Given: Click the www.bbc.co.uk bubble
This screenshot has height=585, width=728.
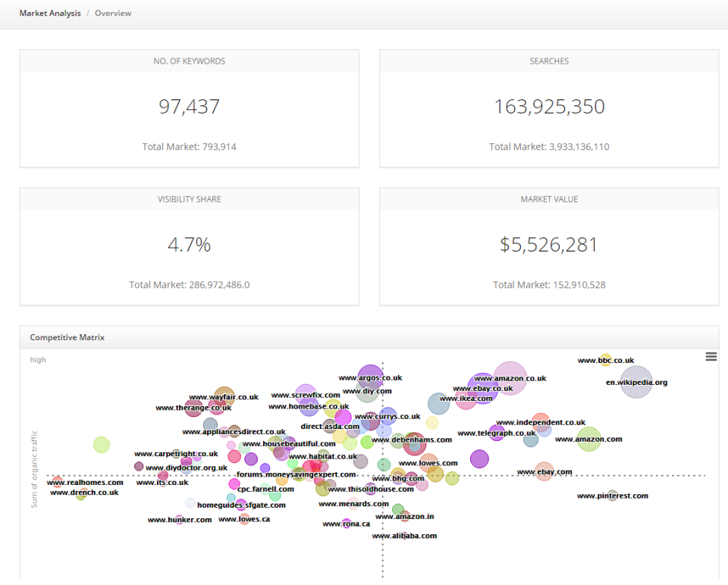Looking at the screenshot, I should (605, 360).
